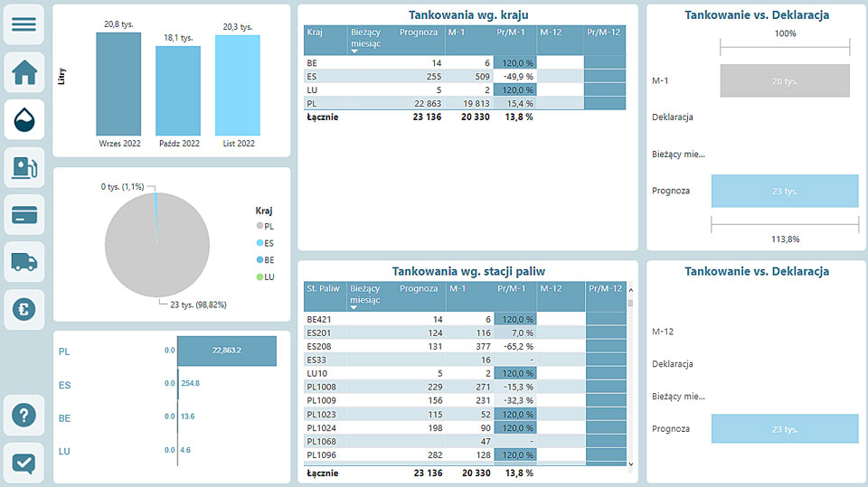
Task: Toggle ES in the Kraj legend
Action: coord(263,242)
